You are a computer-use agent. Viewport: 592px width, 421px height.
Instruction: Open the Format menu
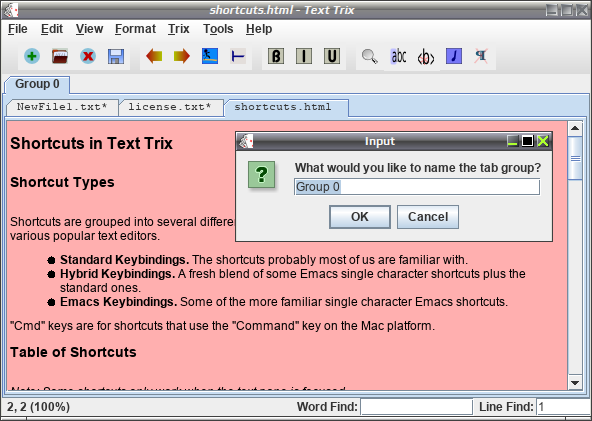tap(135, 29)
